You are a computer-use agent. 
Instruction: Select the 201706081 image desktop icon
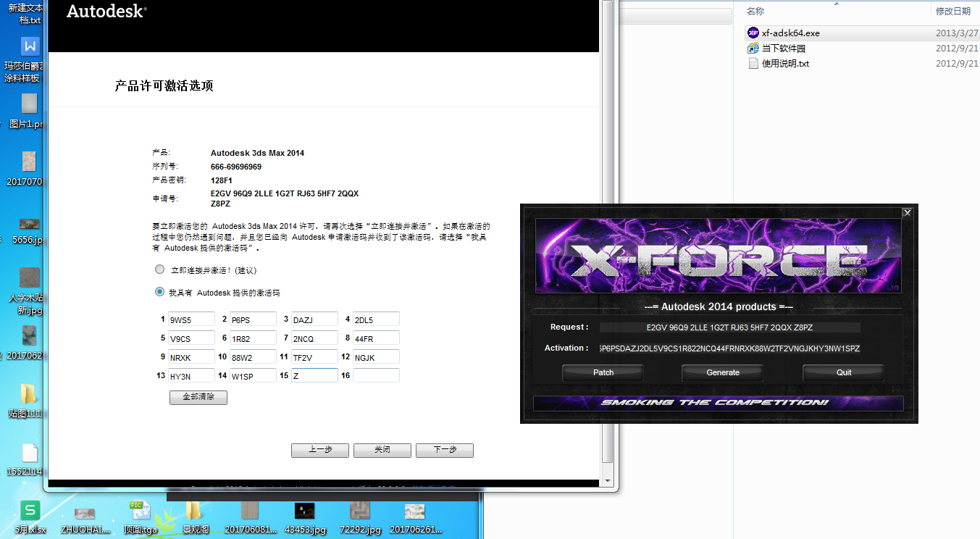[x=250, y=510]
